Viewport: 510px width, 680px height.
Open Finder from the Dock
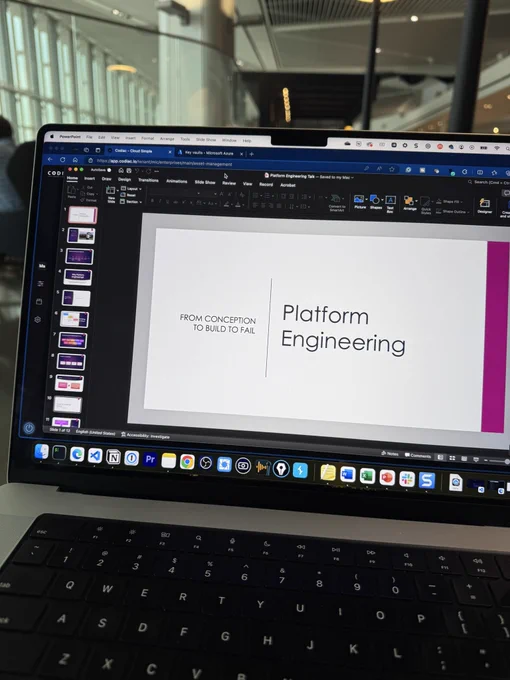[42, 451]
